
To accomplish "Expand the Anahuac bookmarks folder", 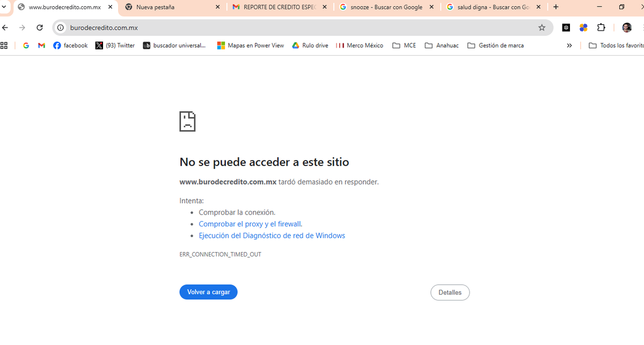I will 442,46.
